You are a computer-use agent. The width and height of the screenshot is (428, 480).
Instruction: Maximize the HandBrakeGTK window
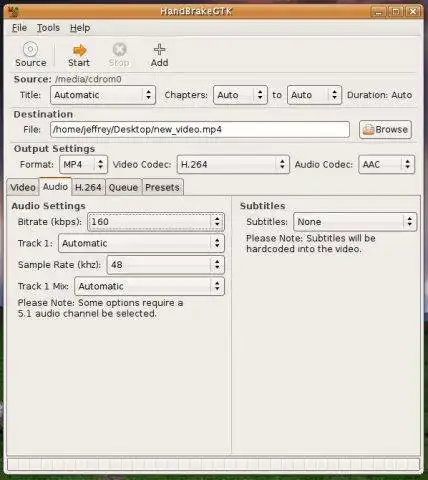click(x=395, y=12)
